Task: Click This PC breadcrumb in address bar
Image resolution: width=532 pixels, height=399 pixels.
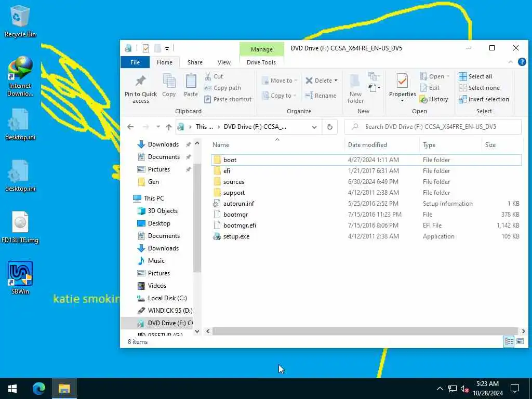Action: [204, 127]
